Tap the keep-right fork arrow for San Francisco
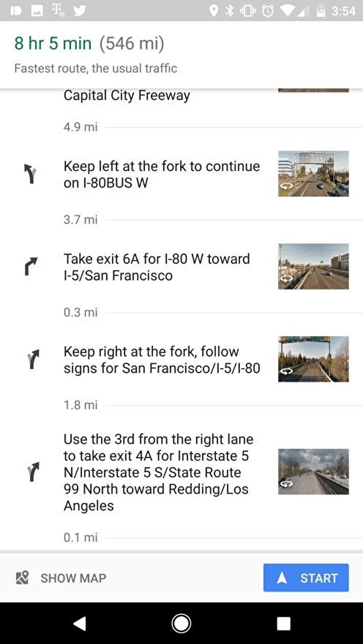Viewport: 363px width, 644px height. (33, 359)
